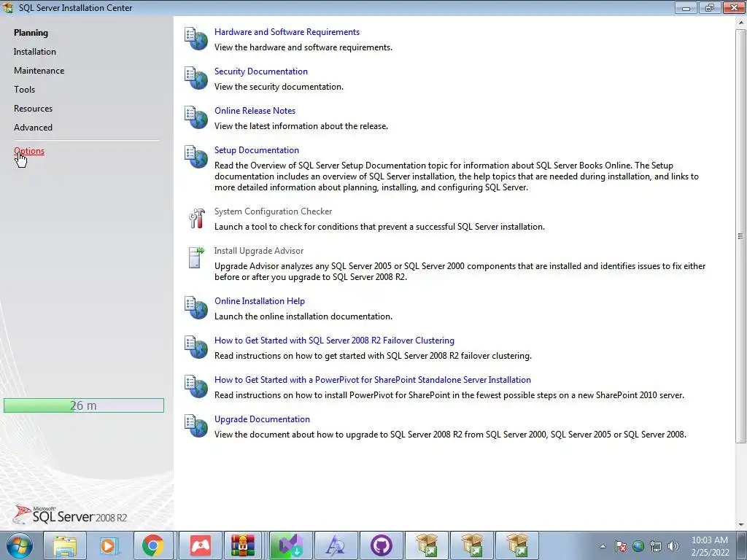This screenshot has height=560, width=747.
Task: Open the Online Installation Help link
Action: point(260,301)
